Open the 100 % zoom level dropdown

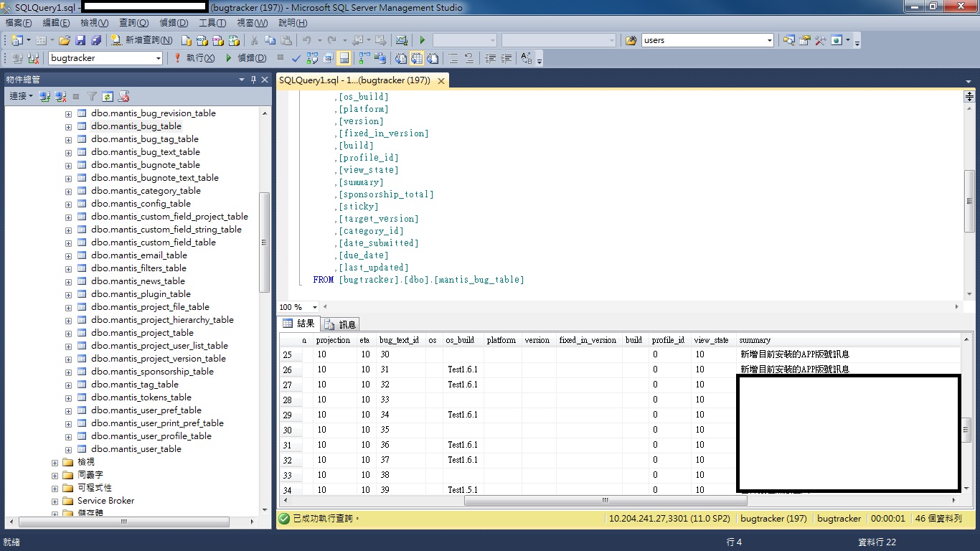click(x=314, y=307)
